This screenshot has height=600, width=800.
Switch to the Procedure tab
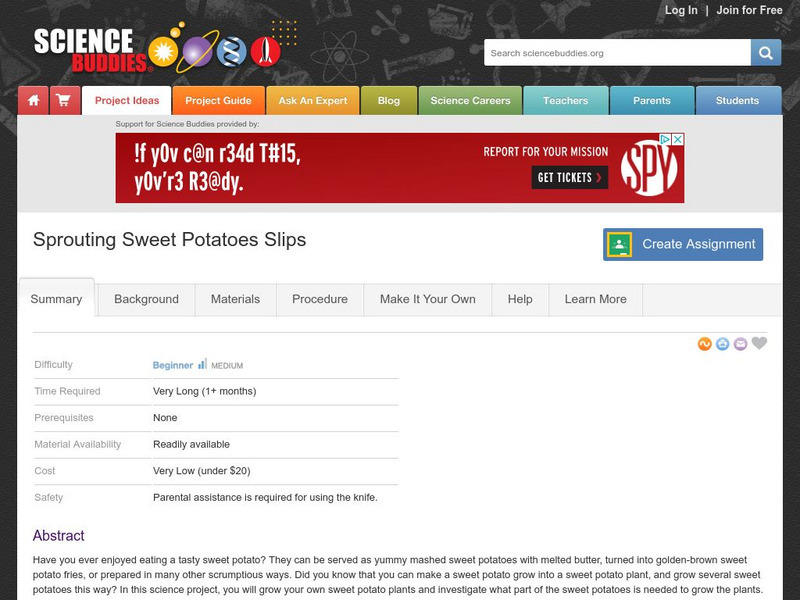tap(320, 299)
